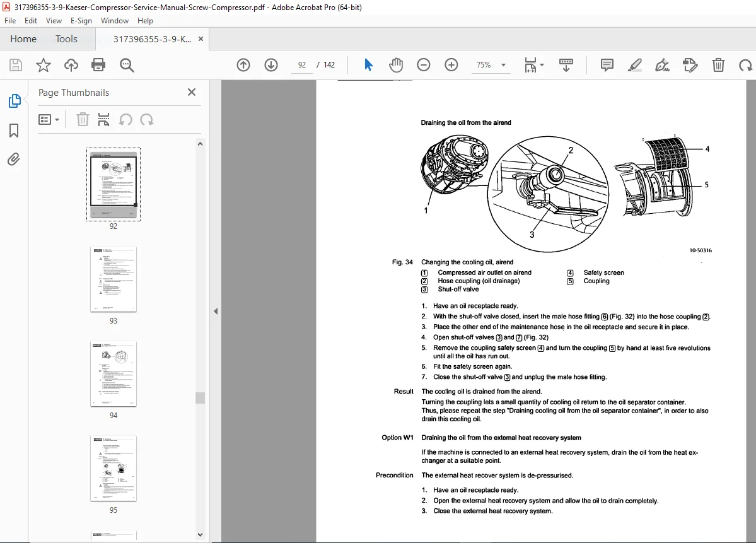Click thumbnails scrollbar up arrow
This screenshot has height=543, width=756.
coord(200,144)
